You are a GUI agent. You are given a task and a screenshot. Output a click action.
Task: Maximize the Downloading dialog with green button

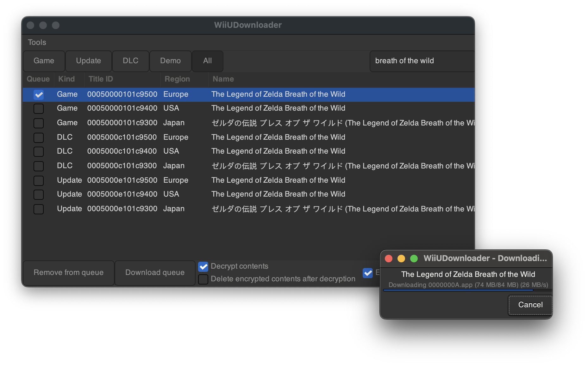(x=414, y=259)
